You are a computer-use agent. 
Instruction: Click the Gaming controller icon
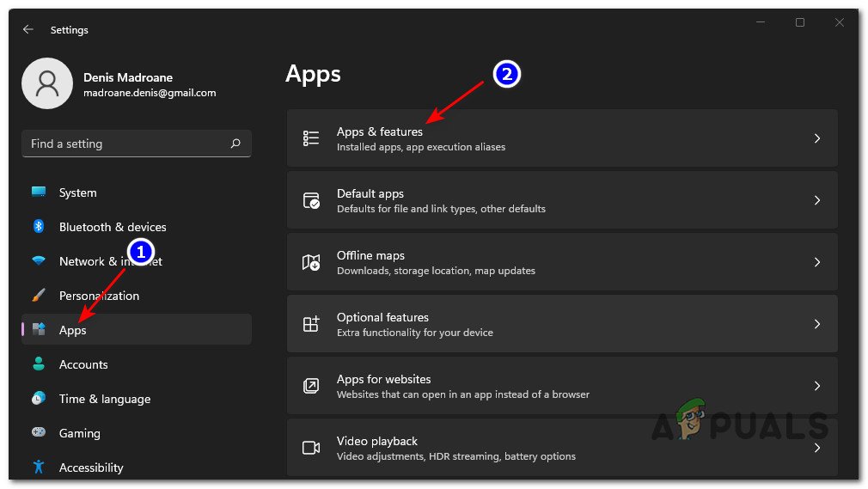pyautogui.click(x=39, y=433)
